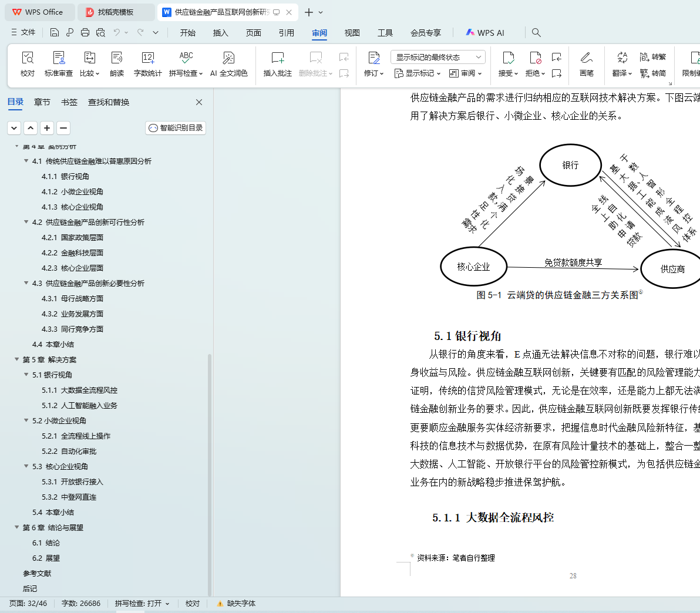This screenshot has height=613, width=700.
Task: Open the 找稻壳模板 tab
Action: click(x=116, y=12)
